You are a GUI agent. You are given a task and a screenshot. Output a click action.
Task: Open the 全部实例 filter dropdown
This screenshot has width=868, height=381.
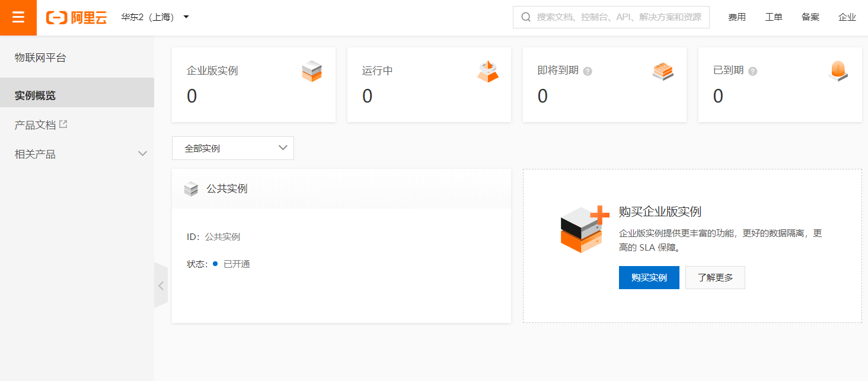233,148
